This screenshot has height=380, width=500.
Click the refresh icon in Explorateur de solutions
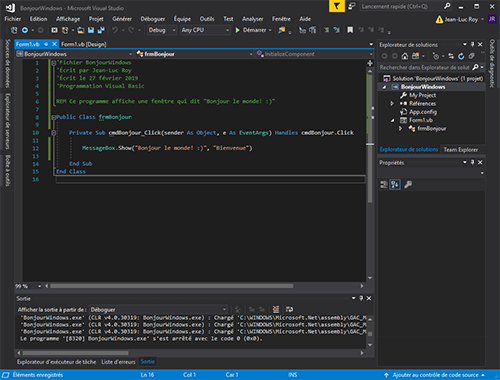461,56
